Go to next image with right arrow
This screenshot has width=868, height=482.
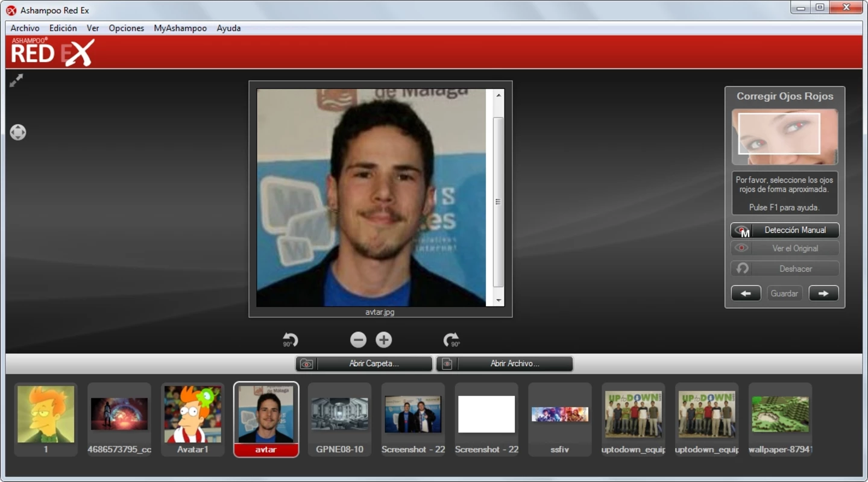coord(823,293)
